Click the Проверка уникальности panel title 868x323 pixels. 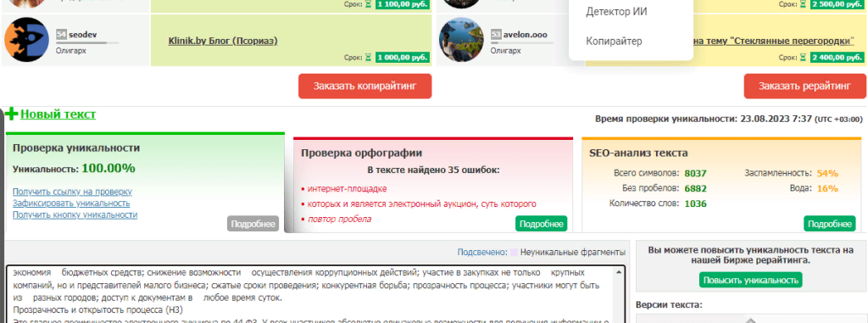[76, 148]
